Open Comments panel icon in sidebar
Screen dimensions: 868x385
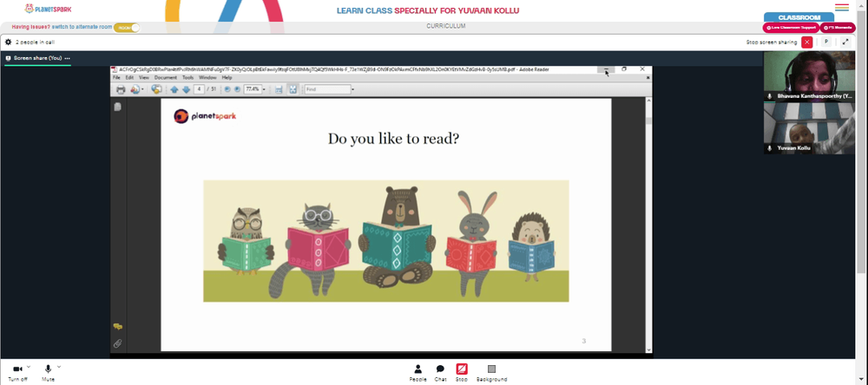coord(117,327)
